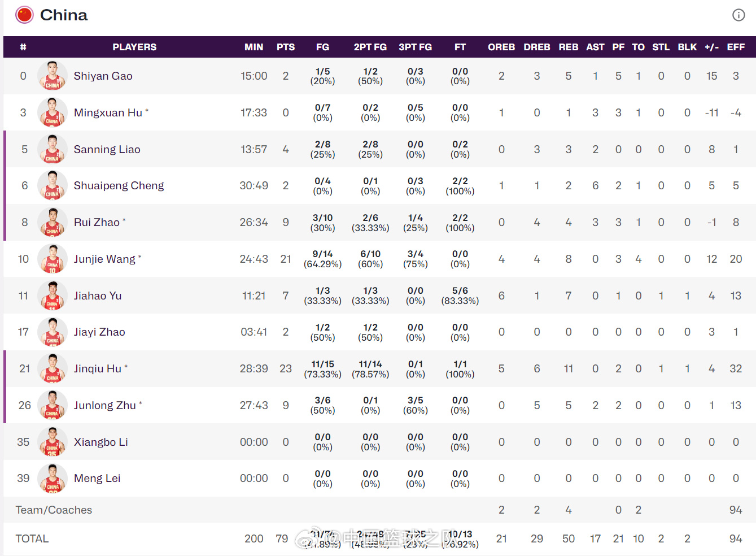
Task: Click the Team/Coaches row label
Action: [x=54, y=510]
